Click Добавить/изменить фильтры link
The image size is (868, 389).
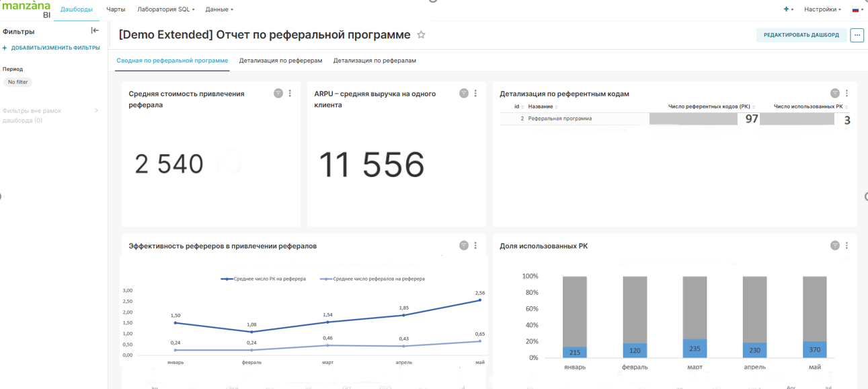(x=52, y=48)
